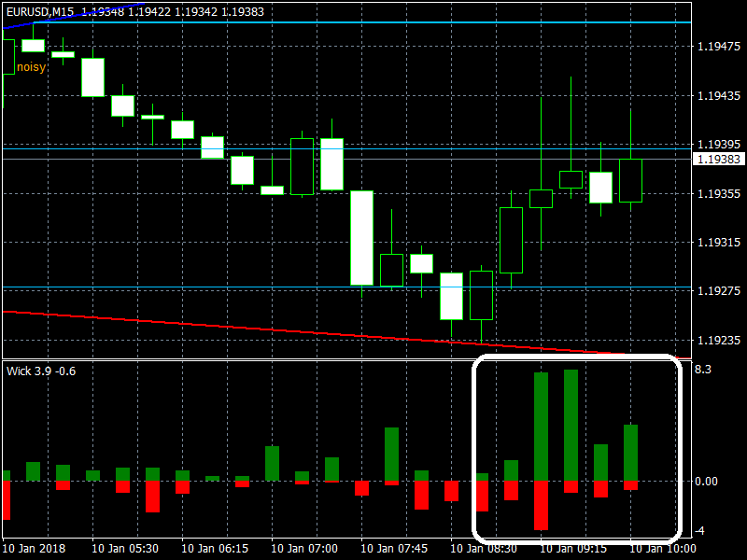
Task: Click the '10 Jan 07:45' time label
Action: pos(394,549)
